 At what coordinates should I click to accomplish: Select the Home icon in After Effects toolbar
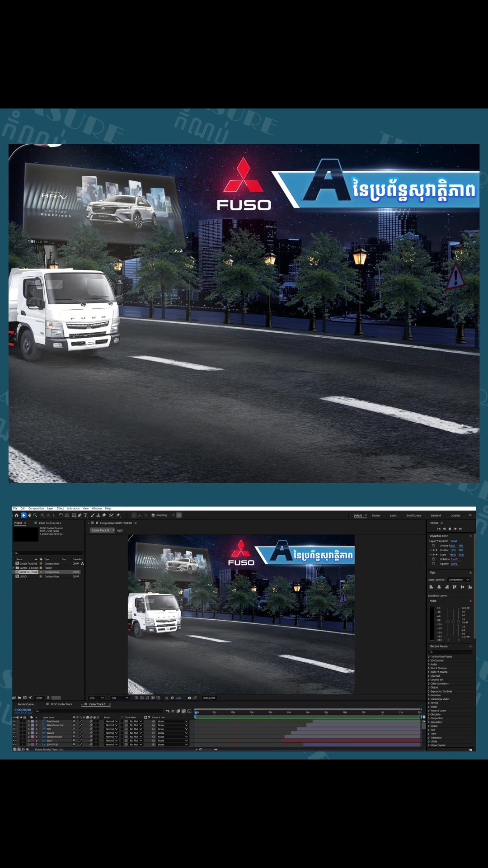pos(16,515)
